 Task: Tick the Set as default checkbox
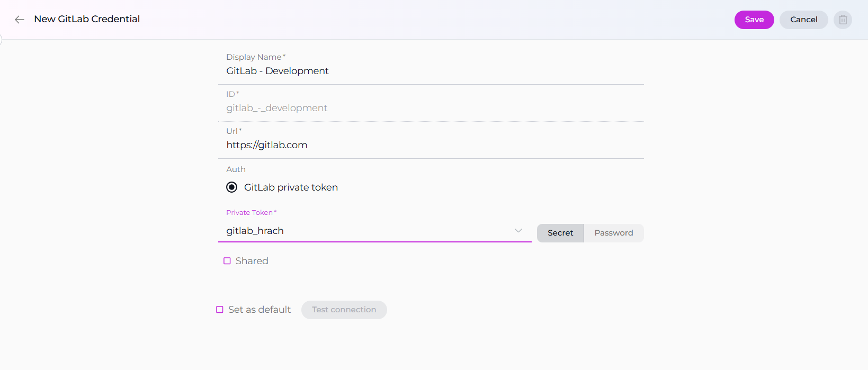[x=220, y=310]
